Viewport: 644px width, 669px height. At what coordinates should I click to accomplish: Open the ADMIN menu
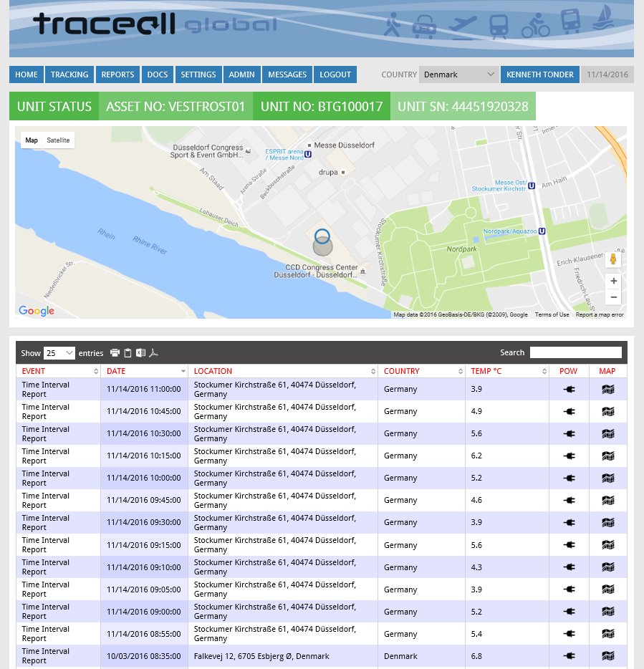pyautogui.click(x=241, y=74)
